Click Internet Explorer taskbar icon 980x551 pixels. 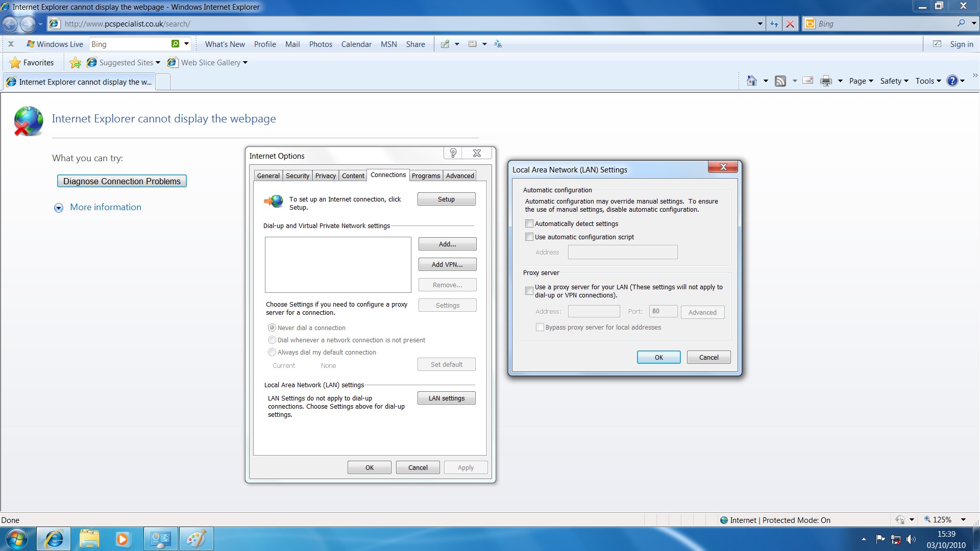(54, 539)
